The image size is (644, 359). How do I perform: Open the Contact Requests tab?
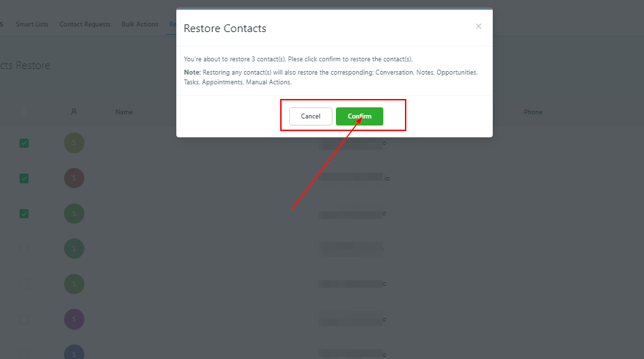tap(84, 24)
